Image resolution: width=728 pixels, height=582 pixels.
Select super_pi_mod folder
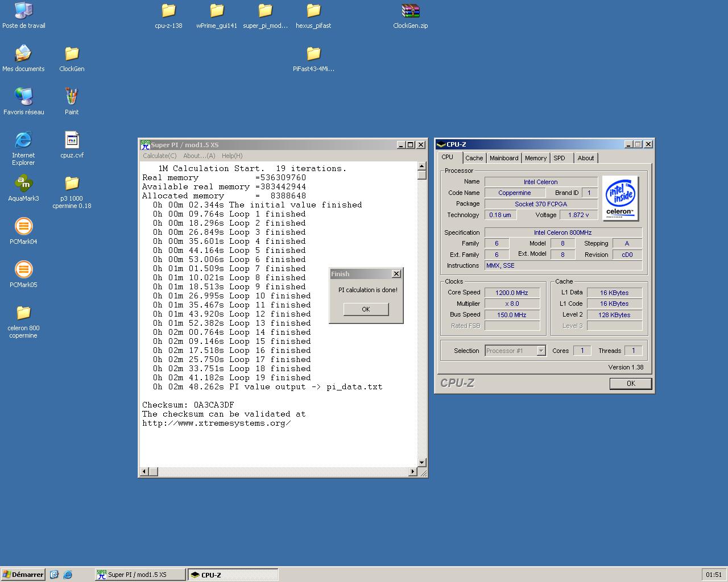coord(265,15)
